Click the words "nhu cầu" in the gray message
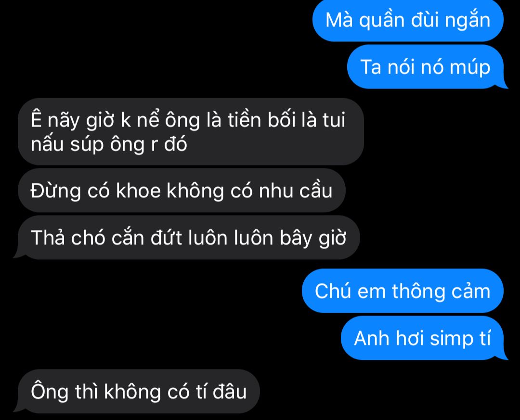The height and width of the screenshot is (420, 520). click(x=296, y=191)
